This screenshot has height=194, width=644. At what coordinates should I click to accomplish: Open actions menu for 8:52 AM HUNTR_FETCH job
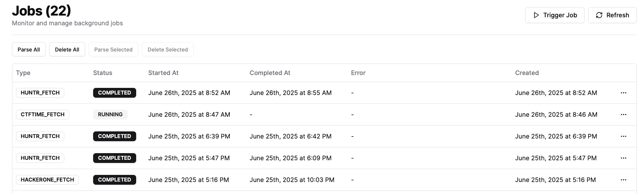click(x=624, y=93)
